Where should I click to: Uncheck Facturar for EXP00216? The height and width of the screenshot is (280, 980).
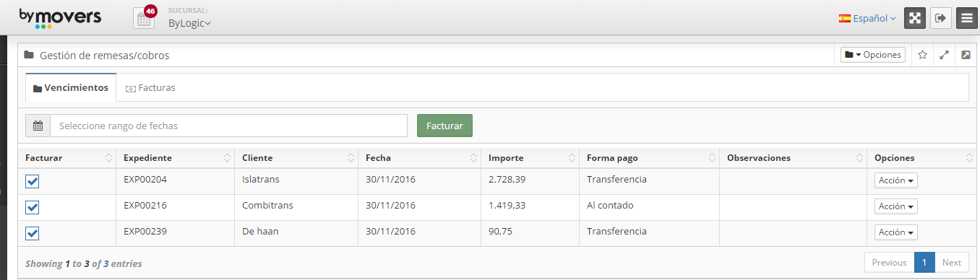click(x=32, y=207)
